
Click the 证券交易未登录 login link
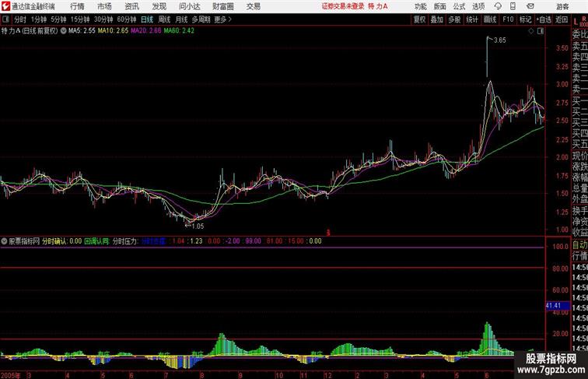(x=343, y=6)
